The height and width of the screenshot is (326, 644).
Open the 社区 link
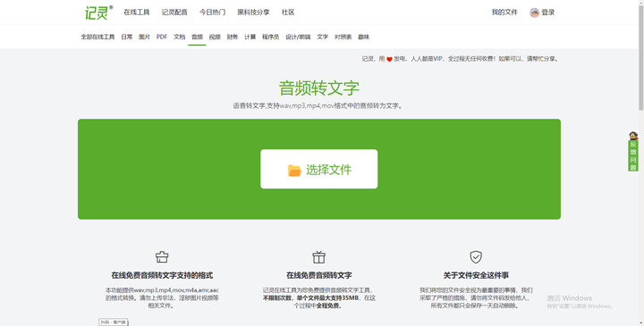click(288, 13)
